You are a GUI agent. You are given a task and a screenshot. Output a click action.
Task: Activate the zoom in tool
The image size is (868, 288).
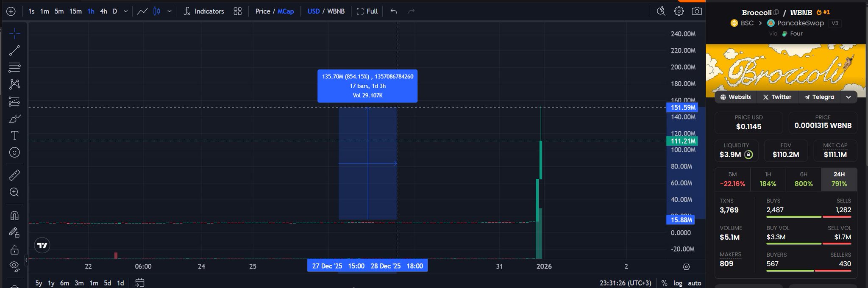pyautogui.click(x=14, y=192)
